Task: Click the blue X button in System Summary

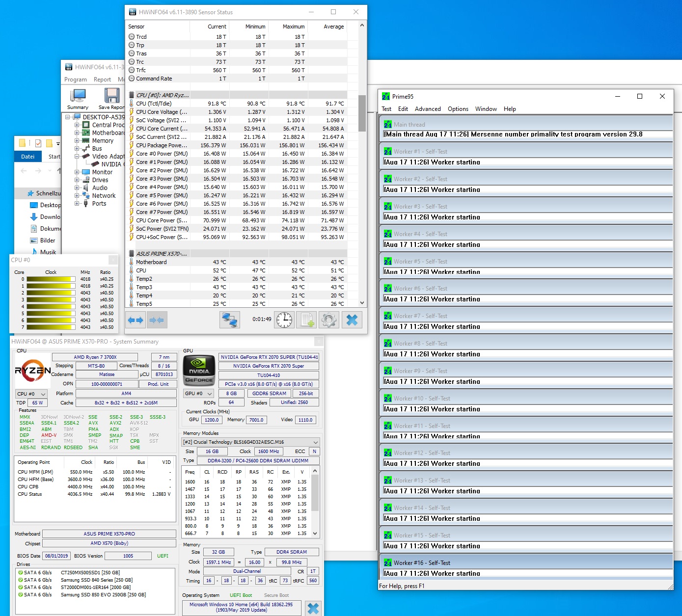Action: (x=313, y=608)
